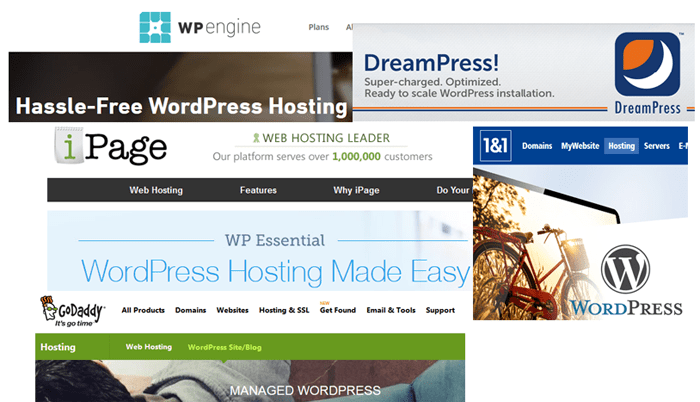Open Support in GoDaddy menu
This screenshot has height=402, width=700.
(x=440, y=310)
